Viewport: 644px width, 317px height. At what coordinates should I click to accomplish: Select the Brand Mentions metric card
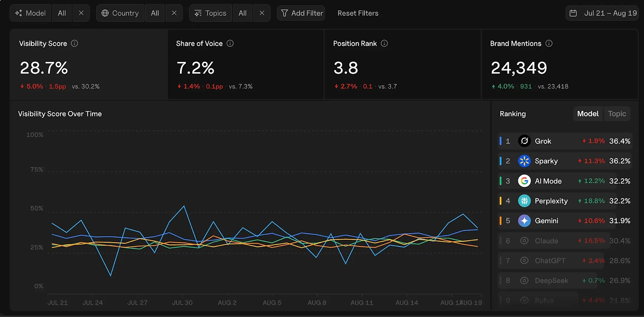click(559, 64)
